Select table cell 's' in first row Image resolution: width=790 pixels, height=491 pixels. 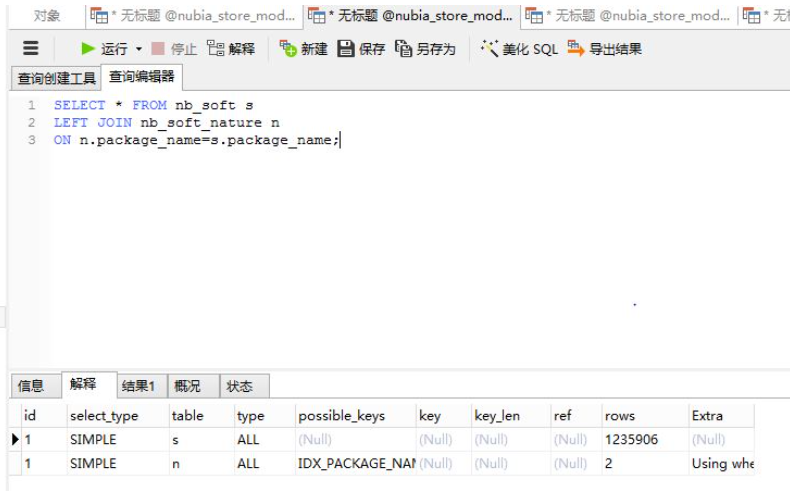202,440
